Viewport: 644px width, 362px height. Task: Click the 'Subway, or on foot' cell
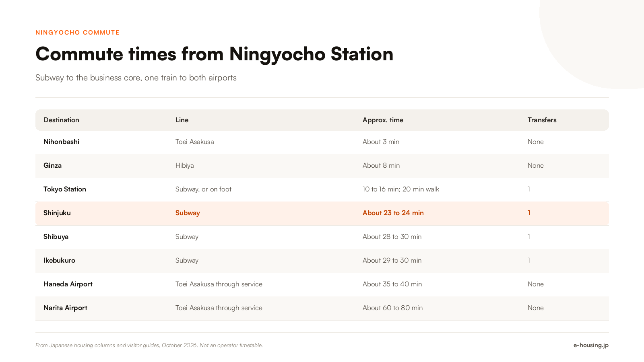point(203,189)
